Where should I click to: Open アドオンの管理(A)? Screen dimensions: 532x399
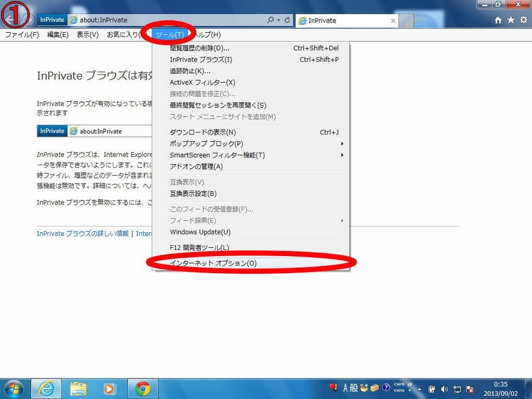coord(250,167)
